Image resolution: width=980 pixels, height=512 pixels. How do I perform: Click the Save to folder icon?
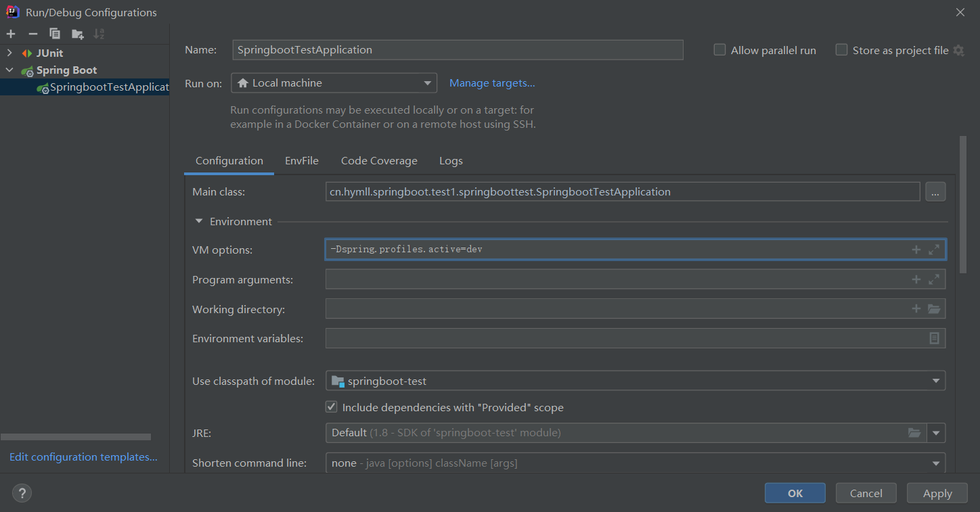(77, 34)
